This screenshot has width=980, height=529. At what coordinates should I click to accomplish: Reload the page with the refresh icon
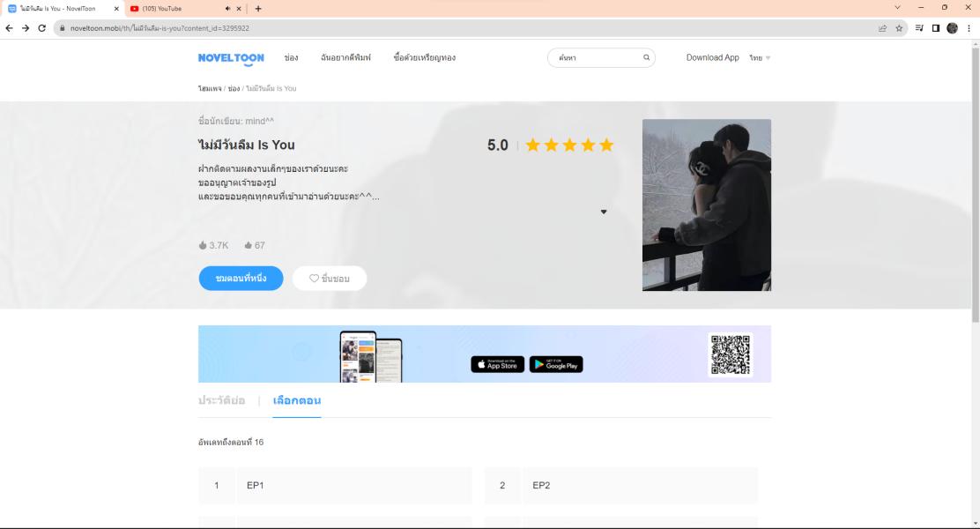click(x=41, y=28)
